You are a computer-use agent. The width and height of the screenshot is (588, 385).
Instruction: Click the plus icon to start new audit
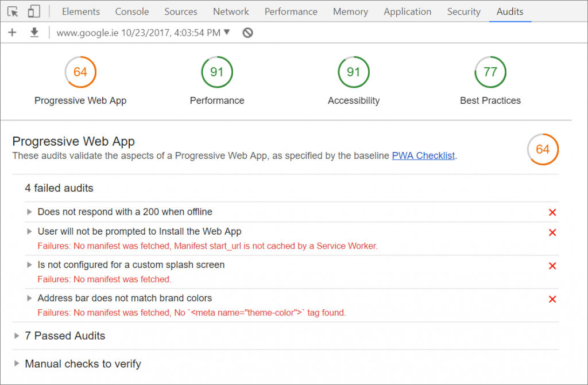(12, 33)
